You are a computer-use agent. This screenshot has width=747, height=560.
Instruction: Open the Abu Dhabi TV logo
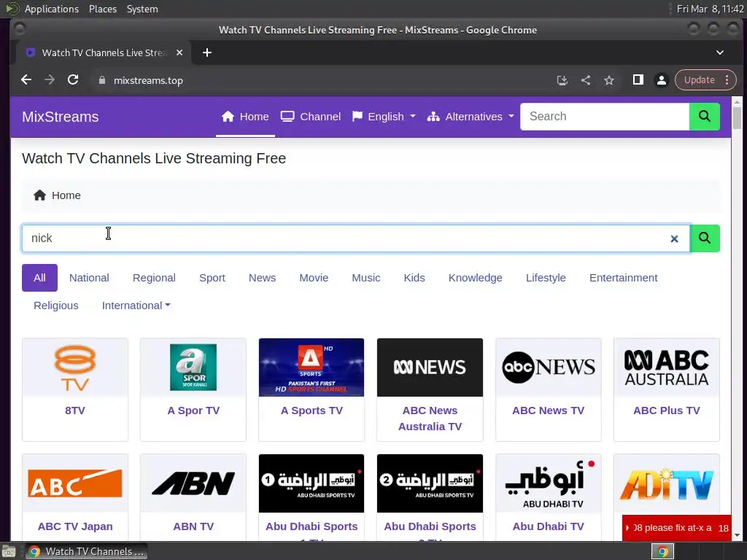click(549, 483)
